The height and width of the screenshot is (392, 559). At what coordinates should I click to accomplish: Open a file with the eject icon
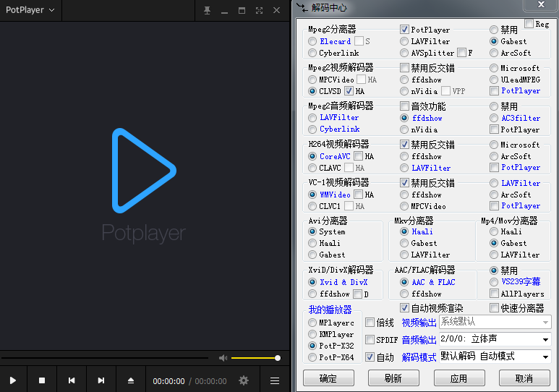[130, 380]
